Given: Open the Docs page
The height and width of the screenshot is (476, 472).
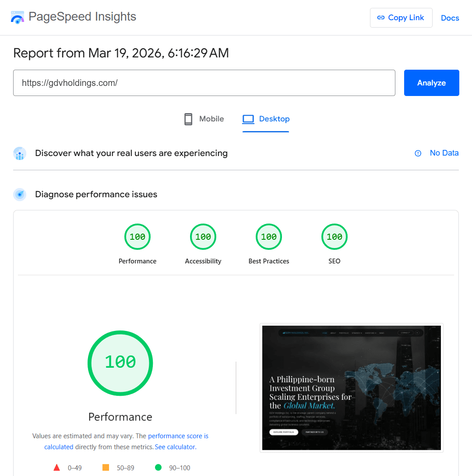Looking at the screenshot, I should point(450,18).
